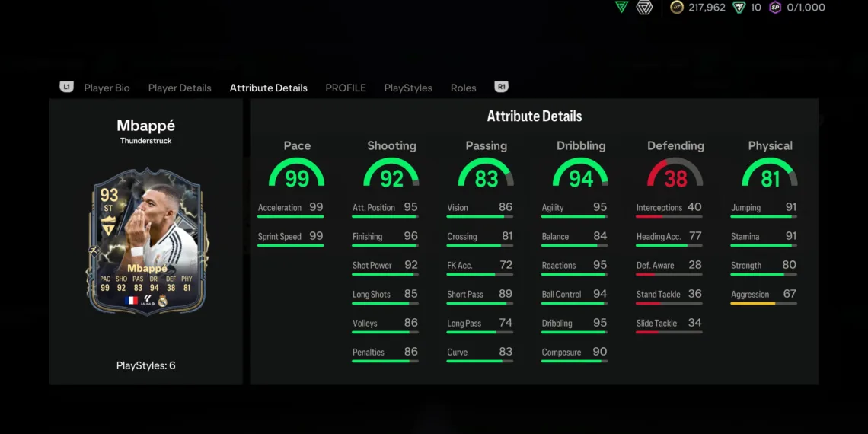Click the Mbappé Thunderstruck player card
Viewport: 868px width, 434px height.
click(x=147, y=241)
